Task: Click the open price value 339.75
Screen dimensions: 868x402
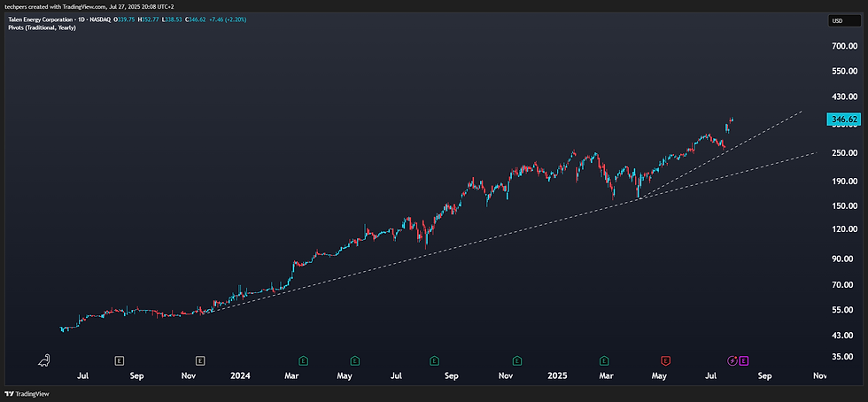Action: [127, 19]
